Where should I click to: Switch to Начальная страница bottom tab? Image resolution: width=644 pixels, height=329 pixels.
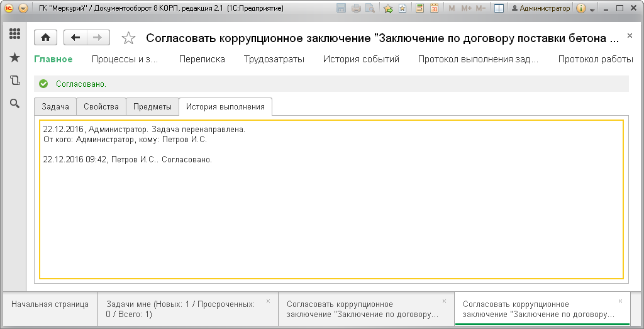tap(50, 304)
